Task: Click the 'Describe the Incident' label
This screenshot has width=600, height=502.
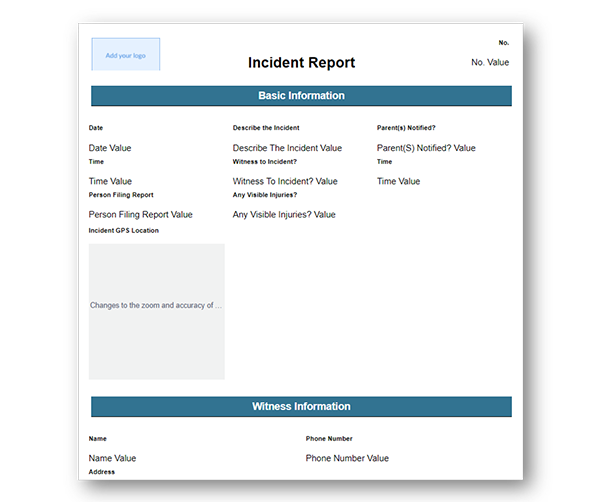Action: tap(266, 128)
